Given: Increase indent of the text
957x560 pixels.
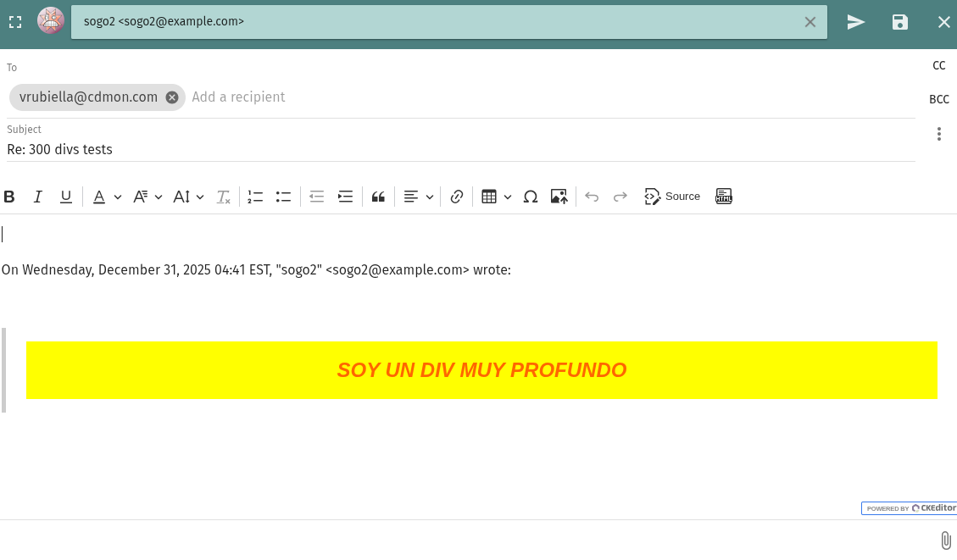Looking at the screenshot, I should click(345, 197).
